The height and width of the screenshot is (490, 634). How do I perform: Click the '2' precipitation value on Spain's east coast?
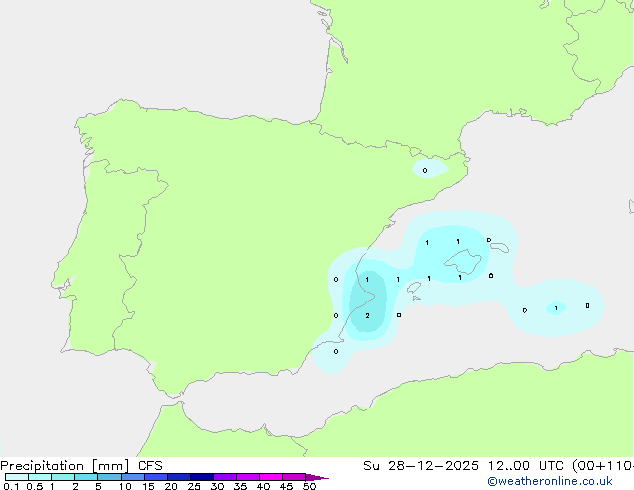[367, 315]
